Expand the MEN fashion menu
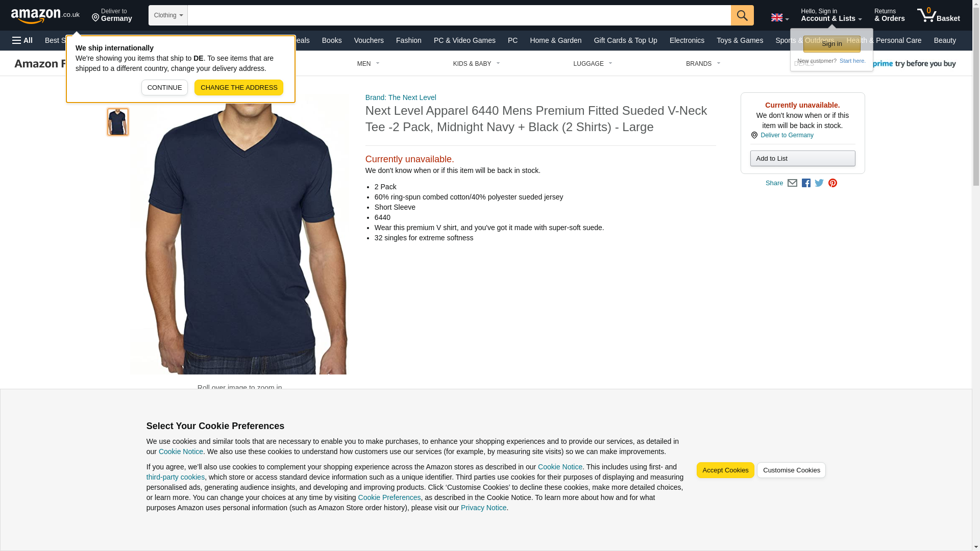 368,64
